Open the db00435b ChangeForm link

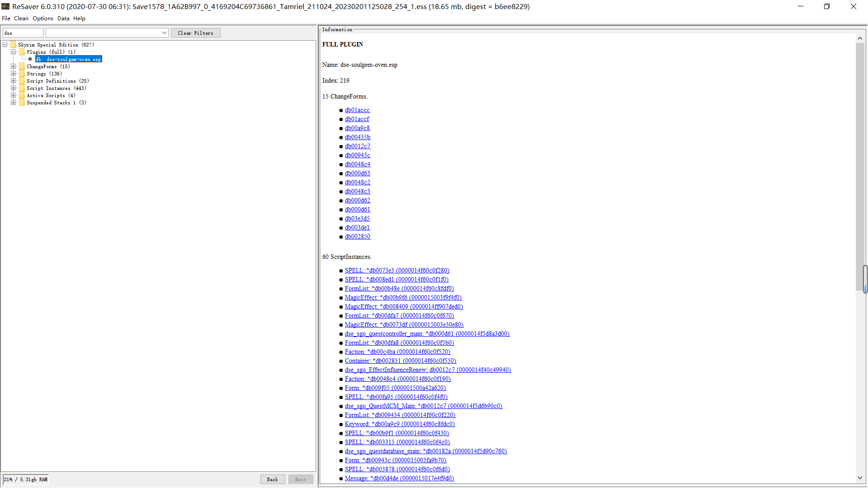click(x=358, y=137)
